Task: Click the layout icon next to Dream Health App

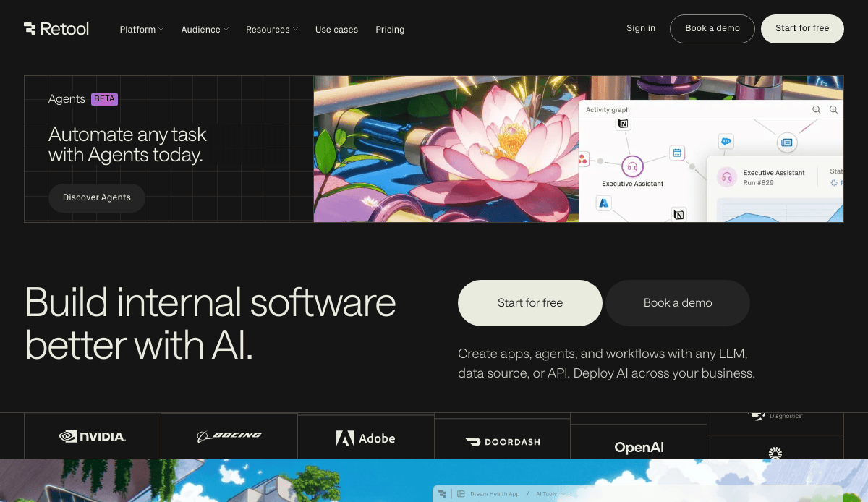Action: (x=461, y=493)
